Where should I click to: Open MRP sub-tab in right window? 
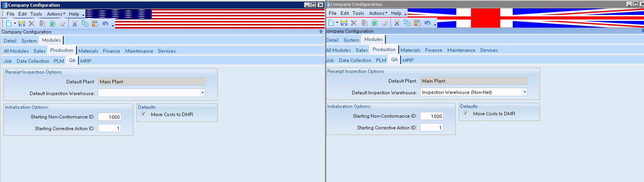click(408, 60)
